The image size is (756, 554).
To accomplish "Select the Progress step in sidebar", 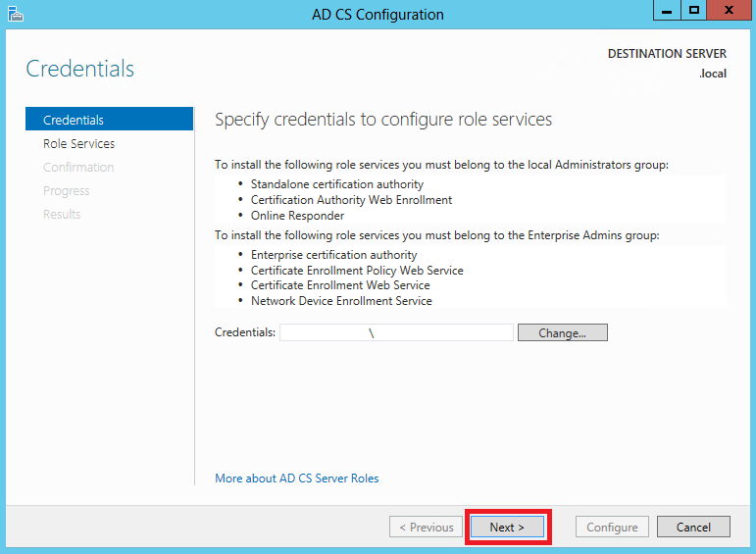I will coord(67,191).
